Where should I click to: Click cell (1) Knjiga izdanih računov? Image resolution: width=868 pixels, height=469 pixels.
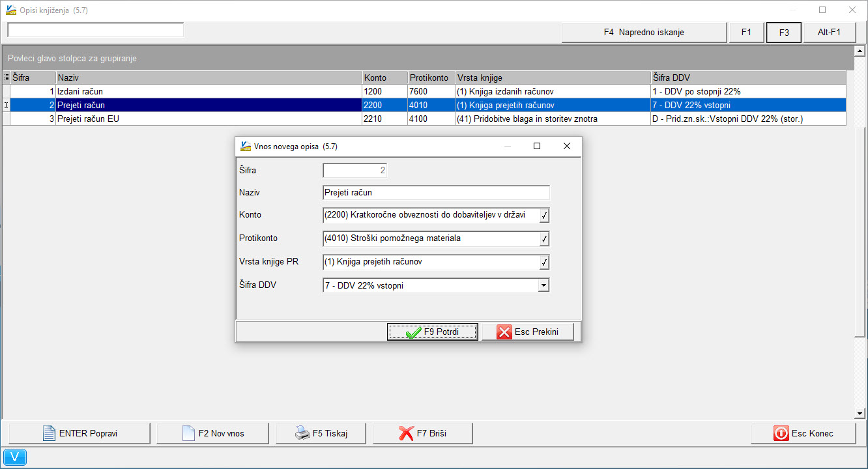553,91
